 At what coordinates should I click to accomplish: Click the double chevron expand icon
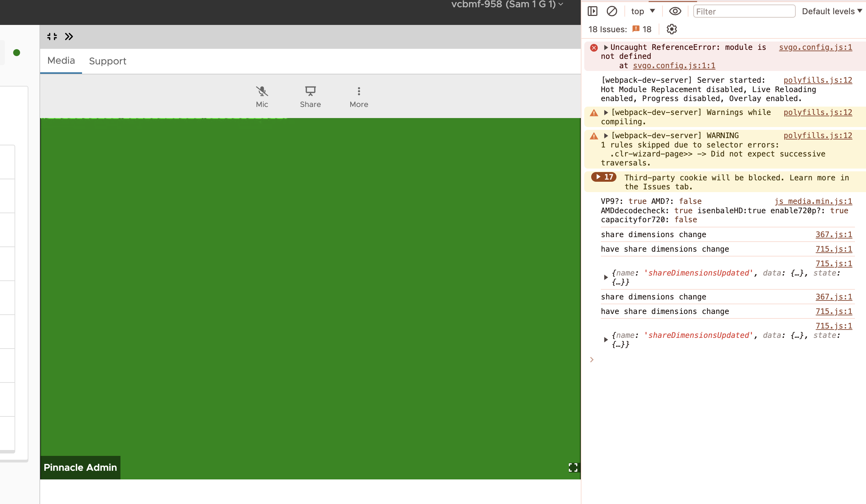coord(69,37)
